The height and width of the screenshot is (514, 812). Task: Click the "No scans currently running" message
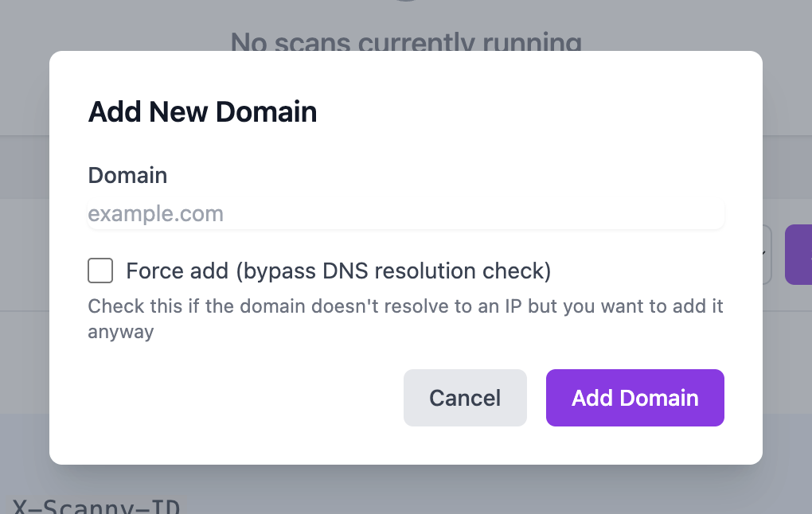406,41
